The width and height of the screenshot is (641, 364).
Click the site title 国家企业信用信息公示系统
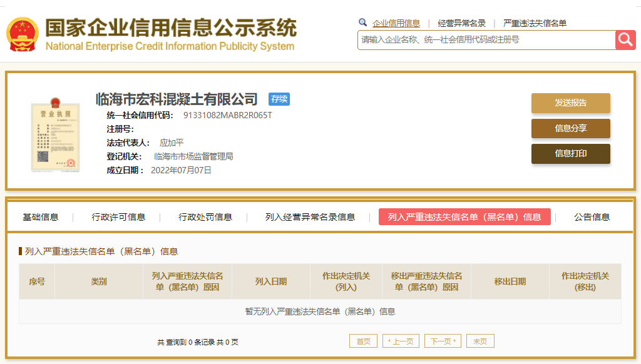point(171,28)
